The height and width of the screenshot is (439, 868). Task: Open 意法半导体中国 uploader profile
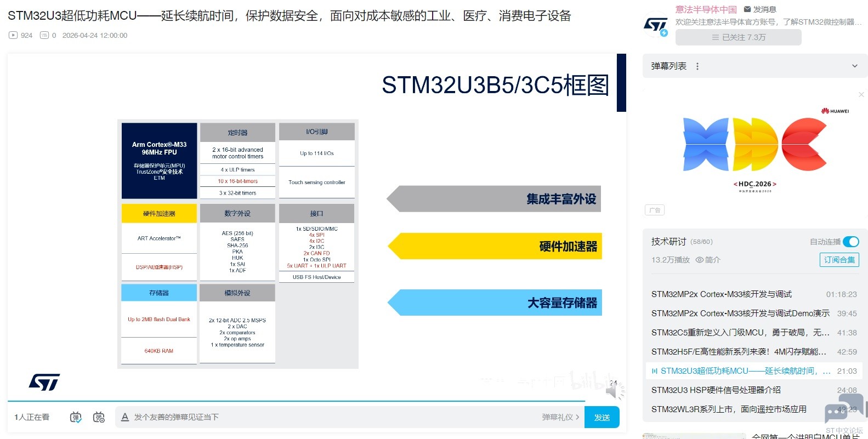[706, 9]
